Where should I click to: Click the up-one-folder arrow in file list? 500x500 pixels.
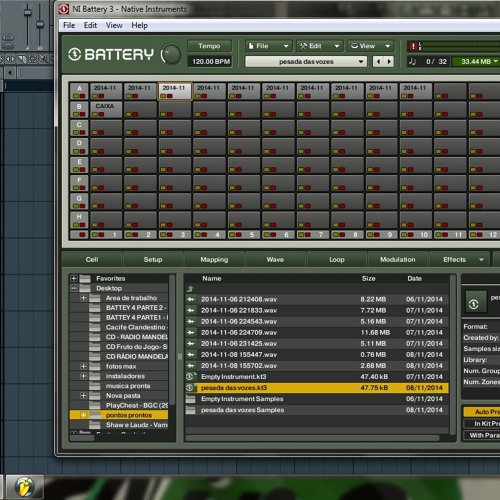(x=190, y=289)
